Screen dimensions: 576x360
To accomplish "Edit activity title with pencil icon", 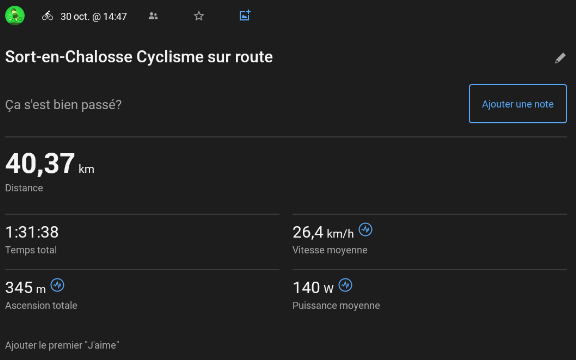I will (560, 58).
